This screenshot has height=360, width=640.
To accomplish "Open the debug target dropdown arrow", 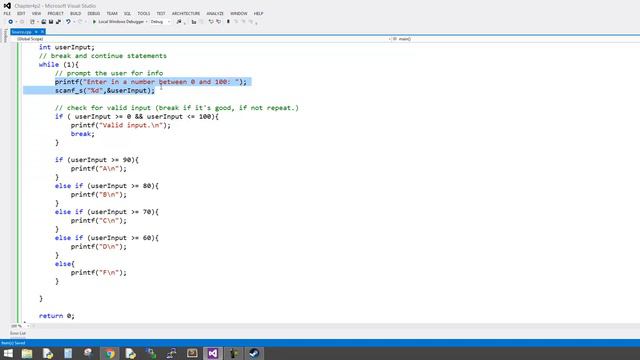I will pos(147,22).
